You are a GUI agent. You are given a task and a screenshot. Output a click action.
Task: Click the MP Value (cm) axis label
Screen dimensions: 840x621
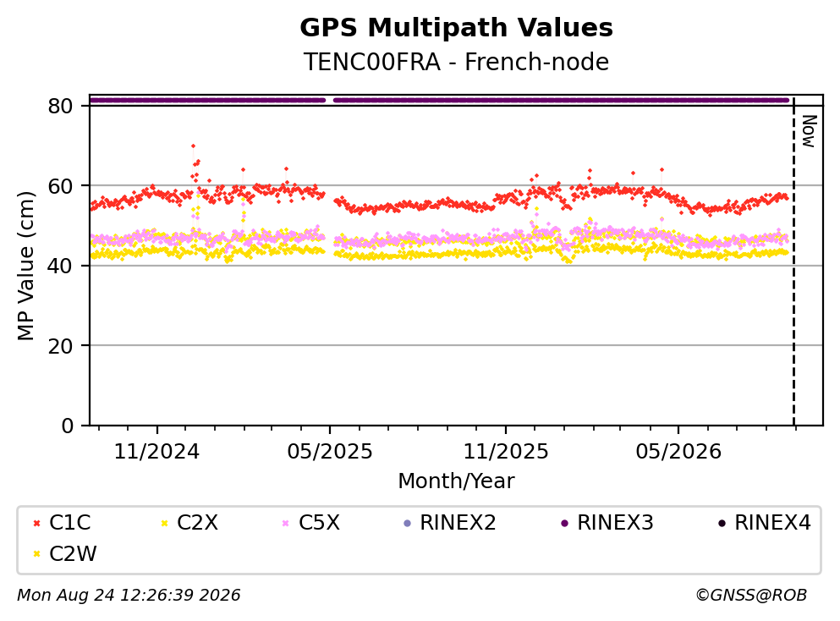coord(25,266)
